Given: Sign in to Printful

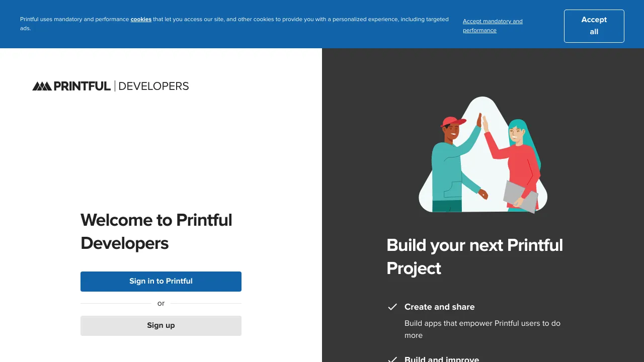Looking at the screenshot, I should 161,282.
